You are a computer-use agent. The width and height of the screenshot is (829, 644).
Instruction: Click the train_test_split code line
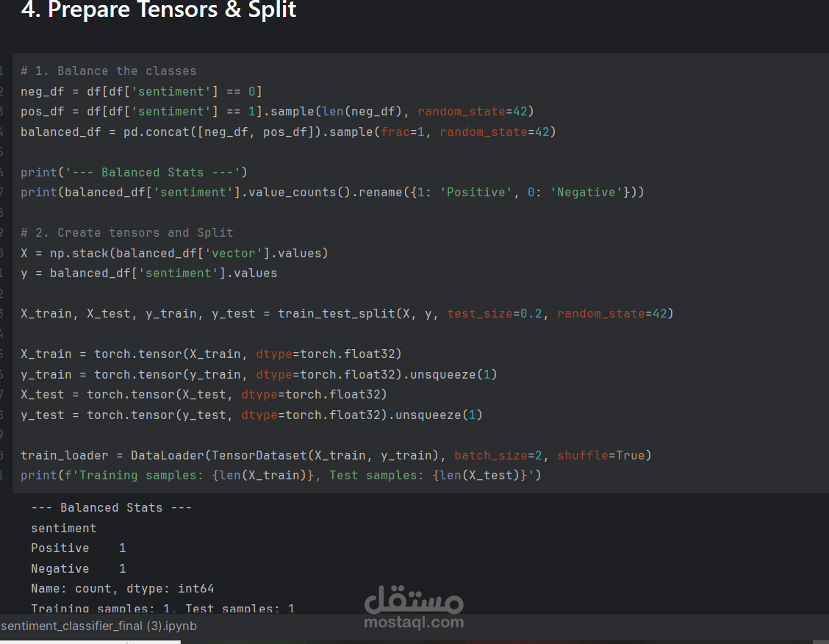coord(347,313)
